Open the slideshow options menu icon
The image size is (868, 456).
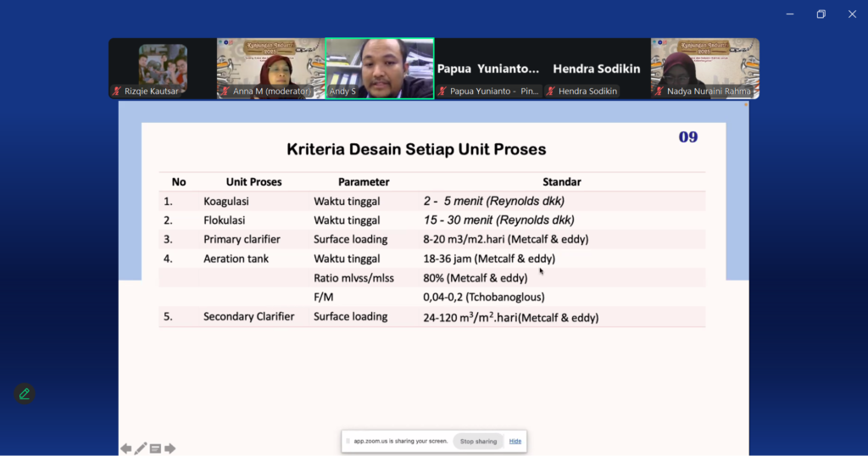155,448
